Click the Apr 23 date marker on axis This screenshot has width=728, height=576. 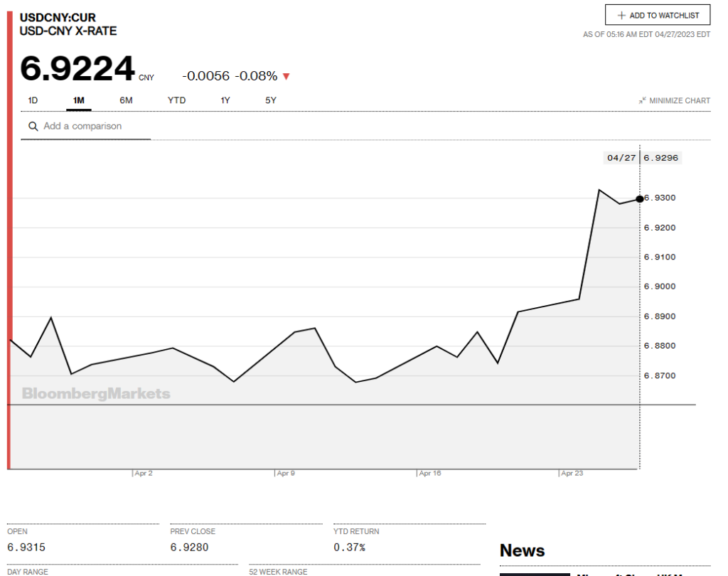click(572, 473)
